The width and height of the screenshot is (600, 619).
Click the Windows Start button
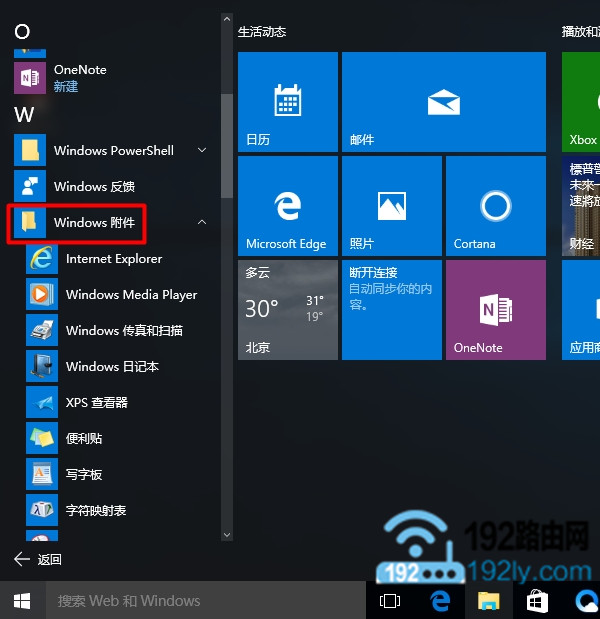coord(22,601)
